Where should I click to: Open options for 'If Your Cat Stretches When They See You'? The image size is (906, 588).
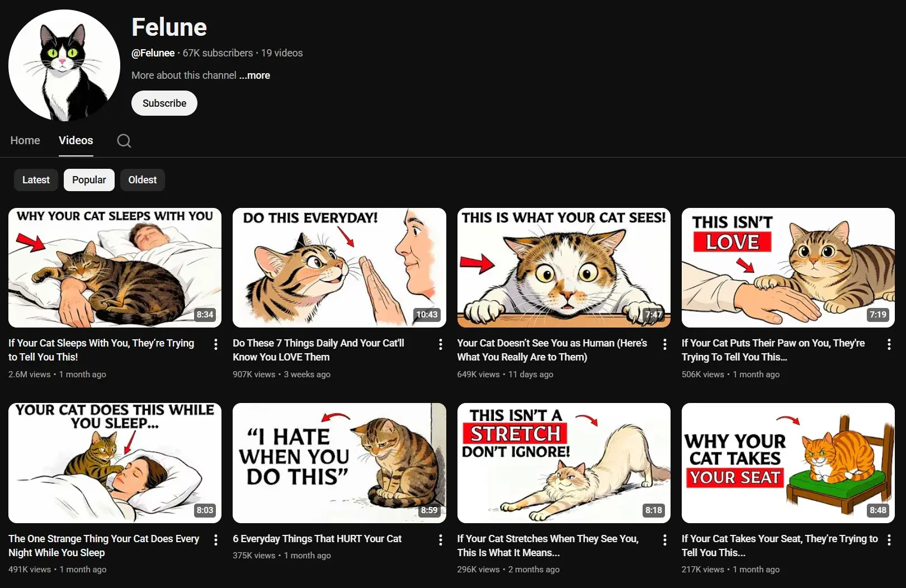[664, 539]
